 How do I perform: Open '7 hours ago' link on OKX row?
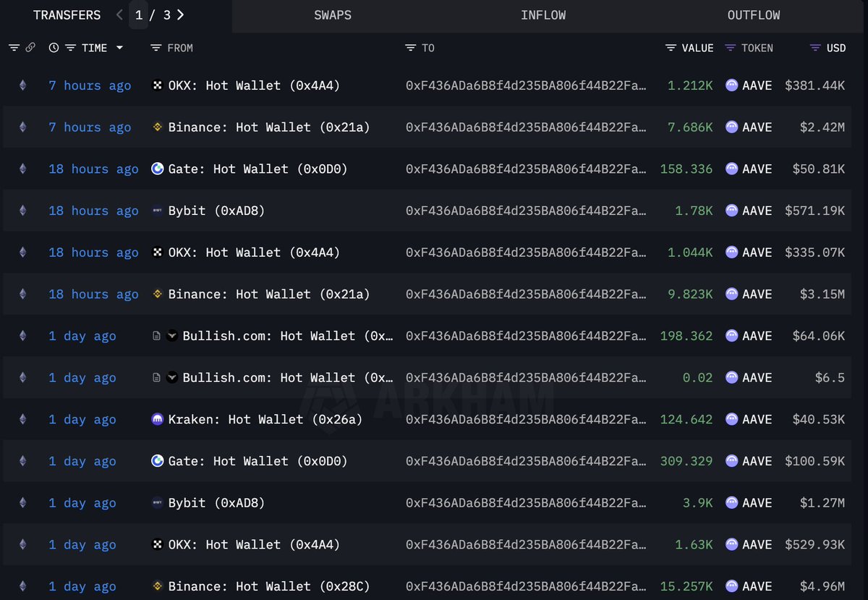(x=90, y=85)
